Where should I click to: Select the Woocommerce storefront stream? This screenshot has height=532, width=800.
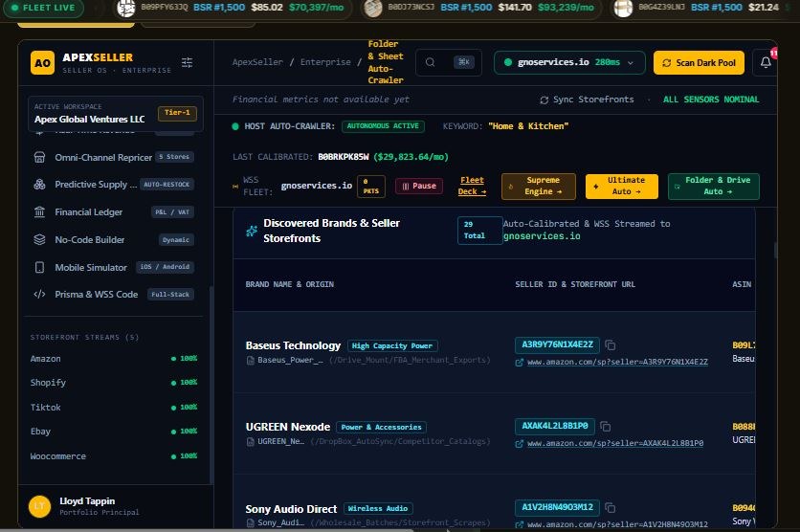pos(114,456)
